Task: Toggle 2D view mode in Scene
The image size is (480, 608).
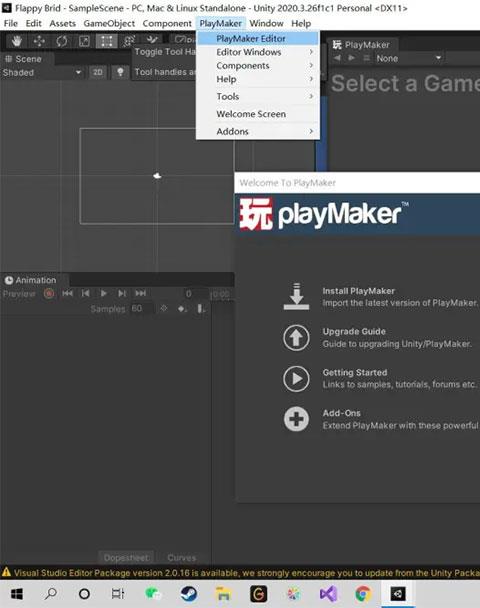Action: click(98, 72)
